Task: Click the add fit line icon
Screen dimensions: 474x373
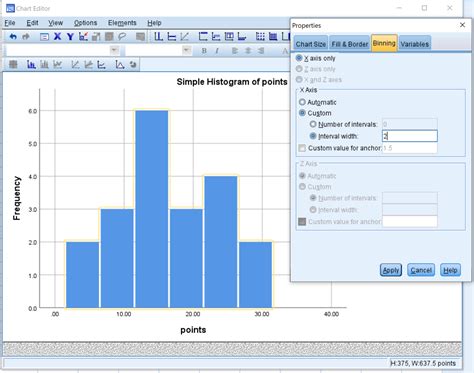Action: point(76,64)
